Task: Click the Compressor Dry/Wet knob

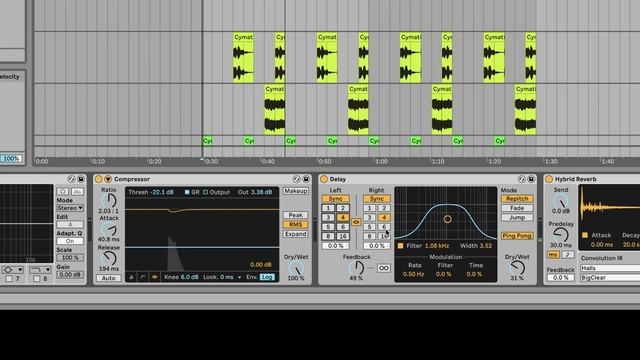Action: 296,269
